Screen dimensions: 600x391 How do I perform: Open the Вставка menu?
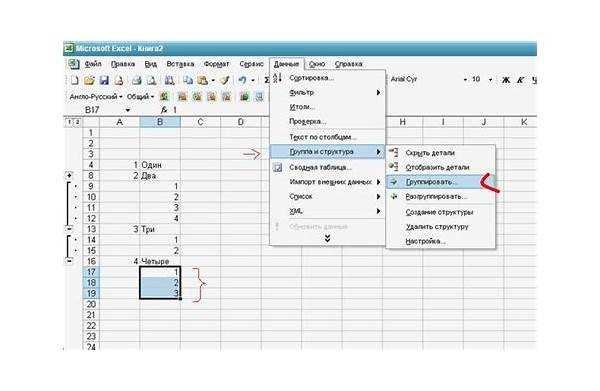[x=180, y=64]
